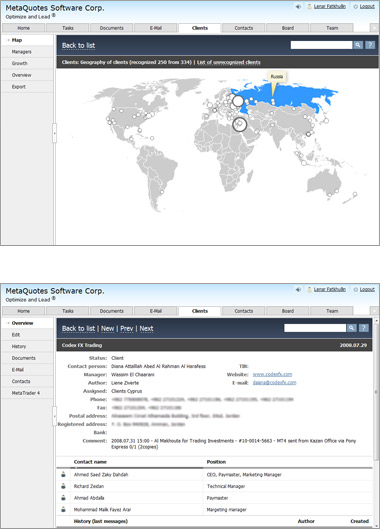Screen dimensions: 380x529
Task: Open www.codexfx.com website link
Action: (x=272, y=374)
